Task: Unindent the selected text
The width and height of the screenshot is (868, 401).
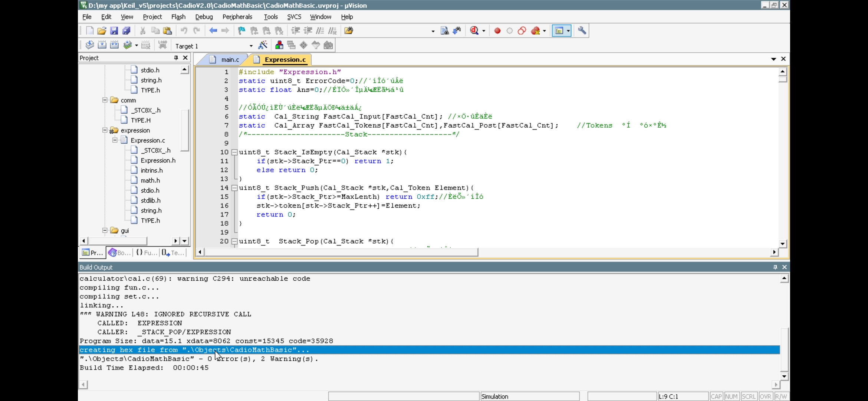Action: click(x=308, y=31)
